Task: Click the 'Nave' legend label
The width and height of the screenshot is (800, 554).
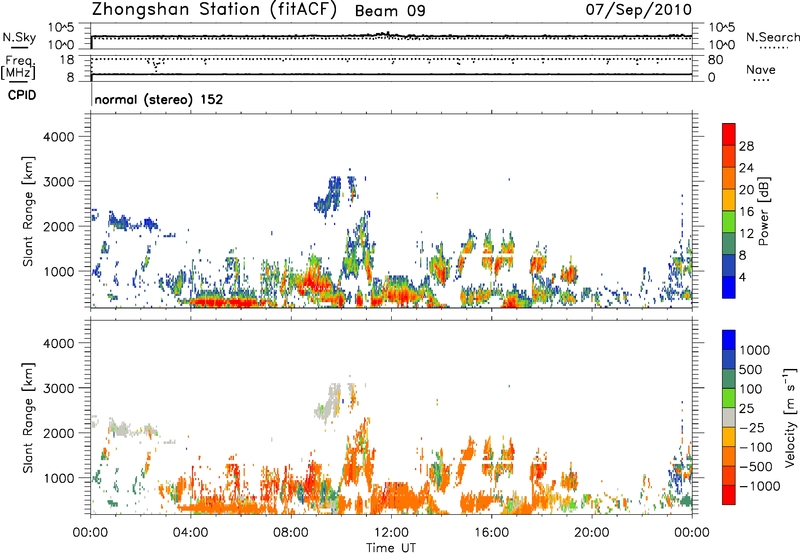Action: pyautogui.click(x=761, y=69)
